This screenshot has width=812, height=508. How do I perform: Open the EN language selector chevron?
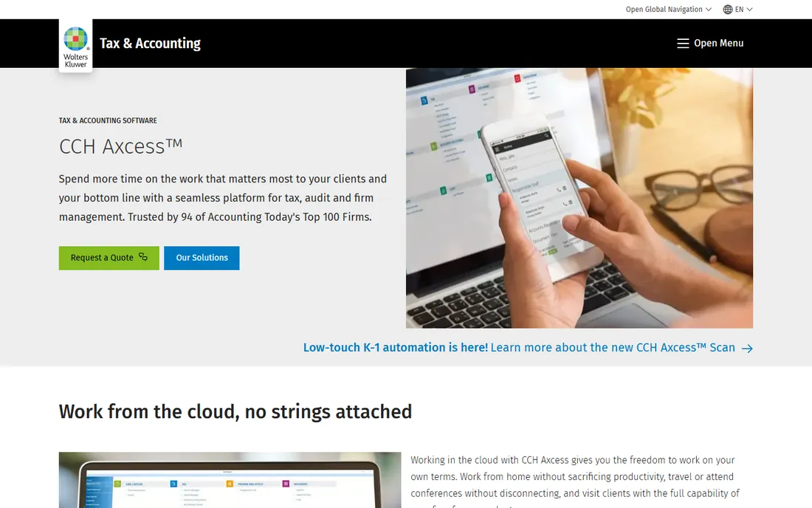tap(749, 10)
